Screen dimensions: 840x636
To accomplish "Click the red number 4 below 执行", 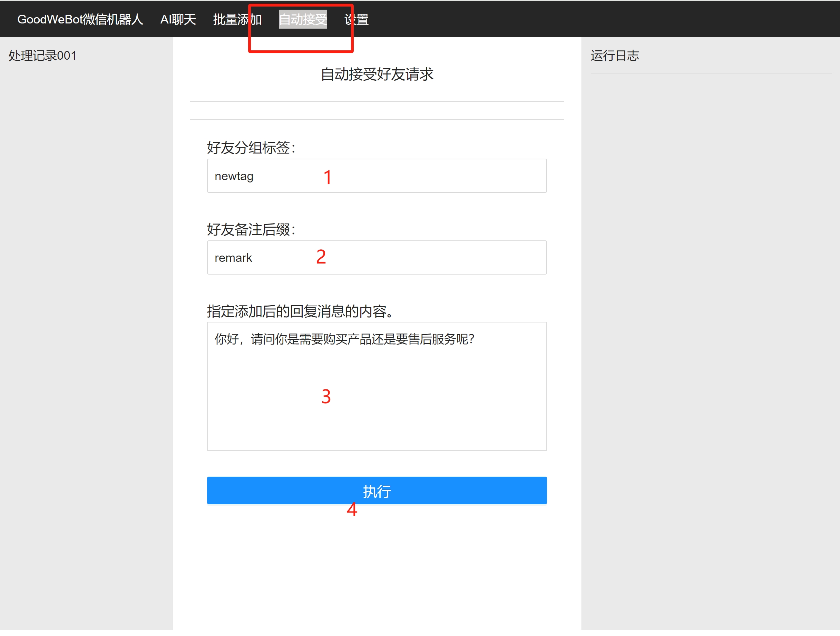I will [x=352, y=509].
